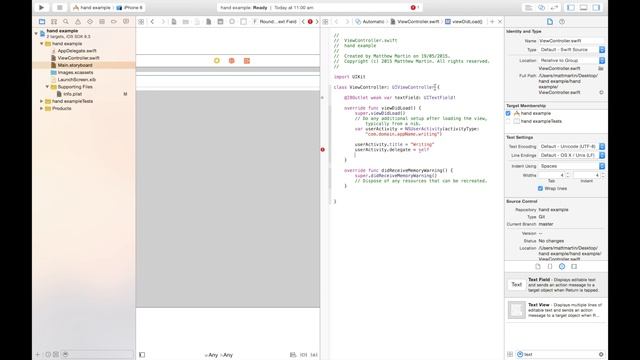Open the Find navigator magnifier icon
The height and width of the screenshot is (360, 640).
click(x=66, y=21)
